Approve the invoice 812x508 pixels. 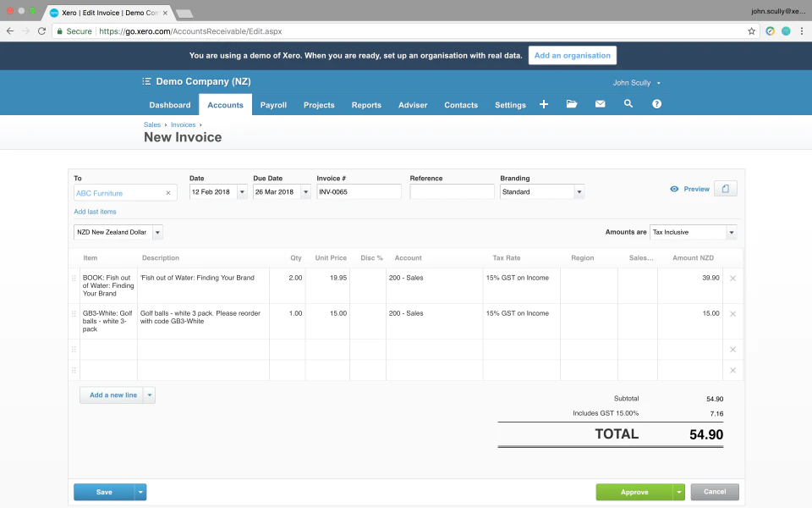pos(634,492)
